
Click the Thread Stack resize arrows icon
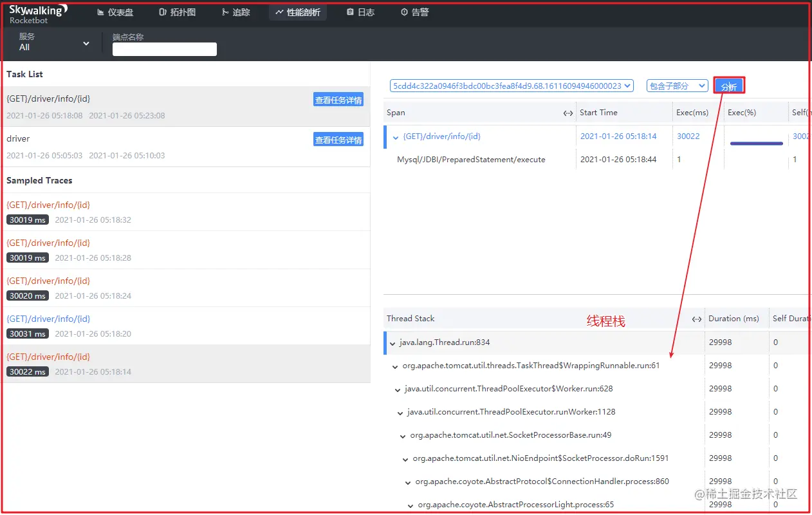(697, 319)
